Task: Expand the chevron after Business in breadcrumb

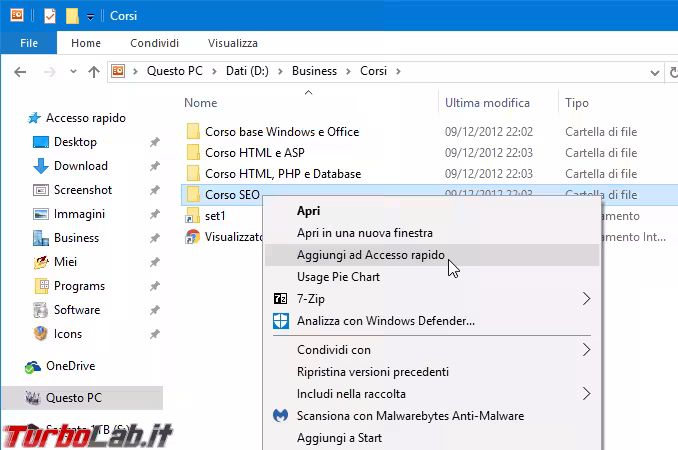Action: [348, 71]
